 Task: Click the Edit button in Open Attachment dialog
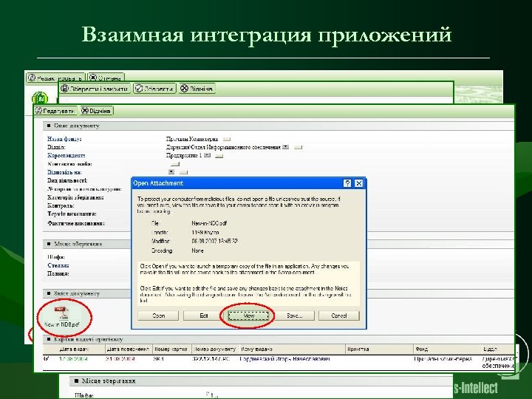tap(204, 316)
